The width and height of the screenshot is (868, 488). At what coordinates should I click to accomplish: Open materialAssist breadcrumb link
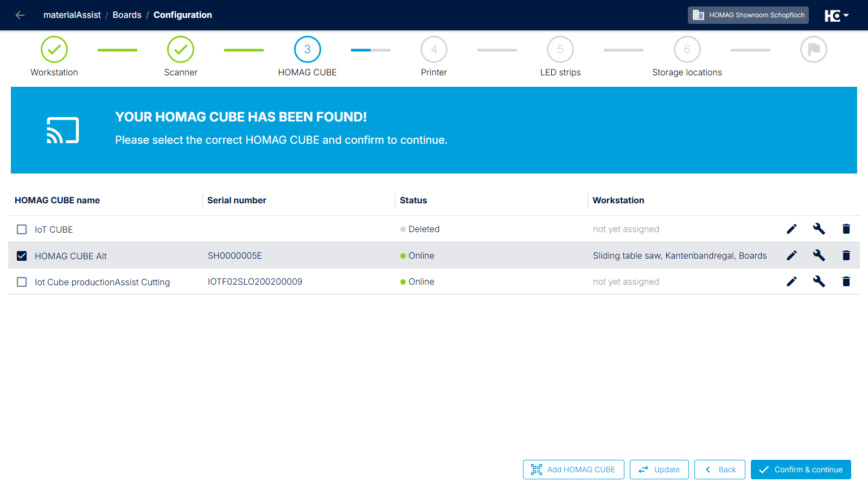pos(72,15)
